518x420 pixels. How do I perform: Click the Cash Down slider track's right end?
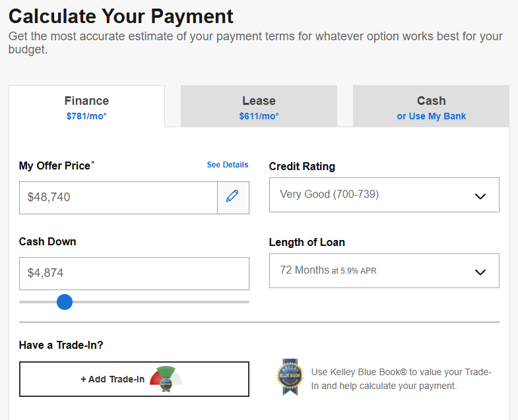(x=246, y=302)
